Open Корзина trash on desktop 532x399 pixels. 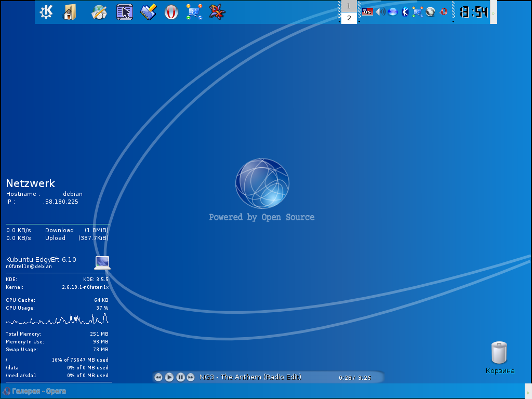pos(499,353)
